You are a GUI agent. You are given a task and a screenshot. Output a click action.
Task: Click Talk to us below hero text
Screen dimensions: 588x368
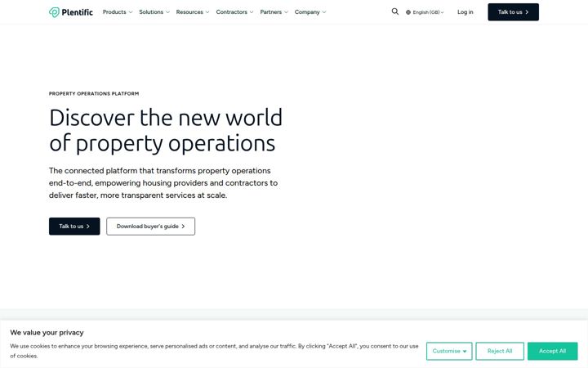(x=74, y=226)
